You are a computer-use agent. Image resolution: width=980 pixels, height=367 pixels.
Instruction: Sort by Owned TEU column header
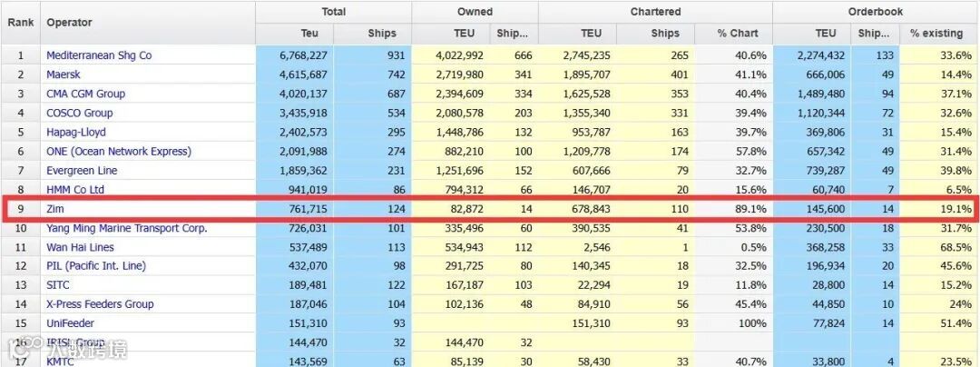click(465, 34)
